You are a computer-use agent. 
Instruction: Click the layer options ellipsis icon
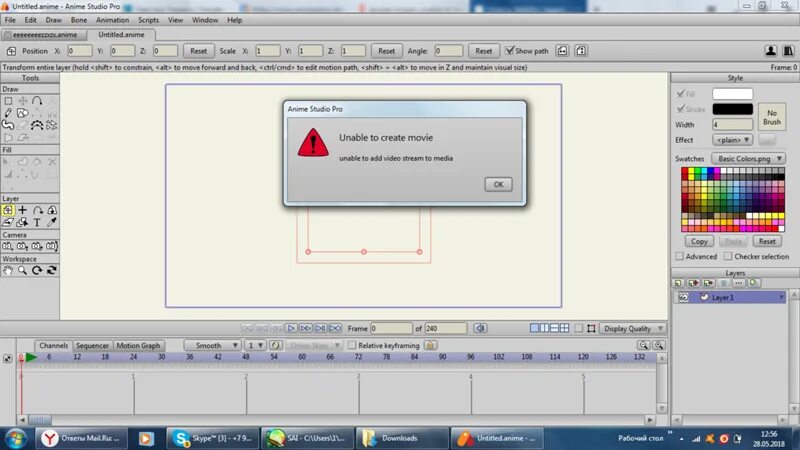click(x=739, y=283)
